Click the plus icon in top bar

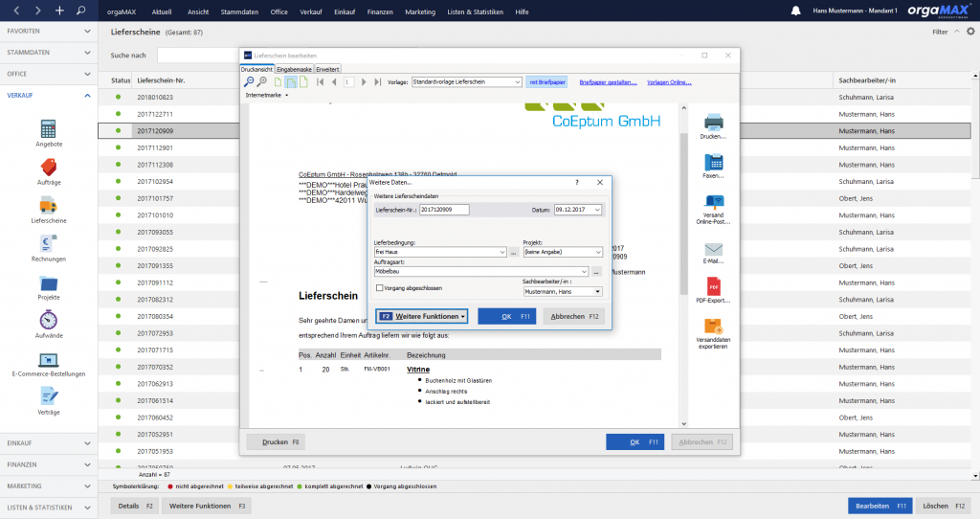click(59, 11)
